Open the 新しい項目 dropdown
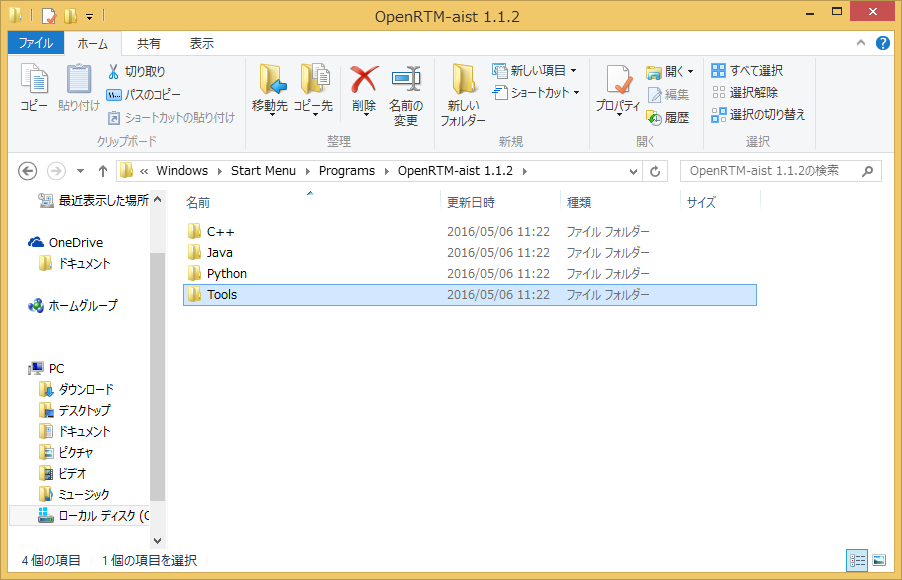Viewport: 902px width, 580px height. pos(534,71)
